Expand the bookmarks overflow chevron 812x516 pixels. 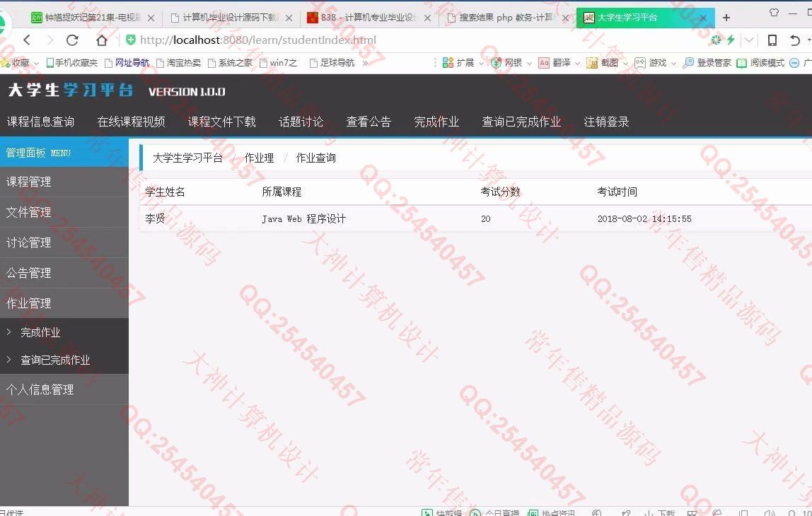pos(365,63)
